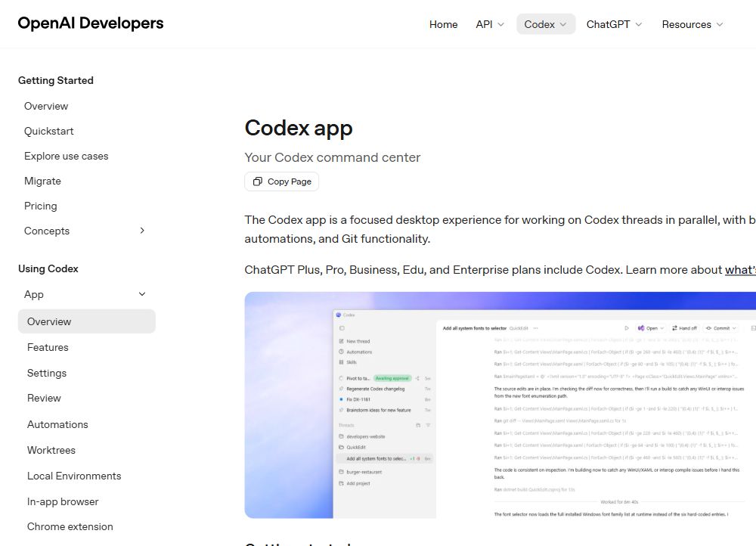Collapse the App section chevron
This screenshot has width=756, height=546.
coord(142,294)
